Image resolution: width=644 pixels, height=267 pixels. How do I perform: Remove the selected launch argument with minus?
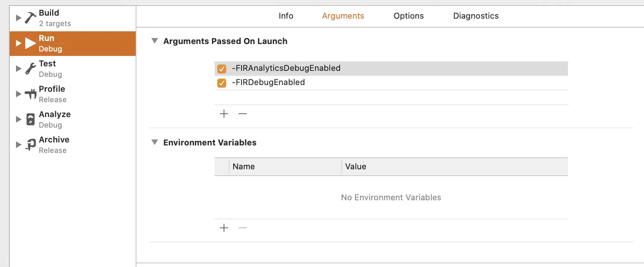(243, 114)
